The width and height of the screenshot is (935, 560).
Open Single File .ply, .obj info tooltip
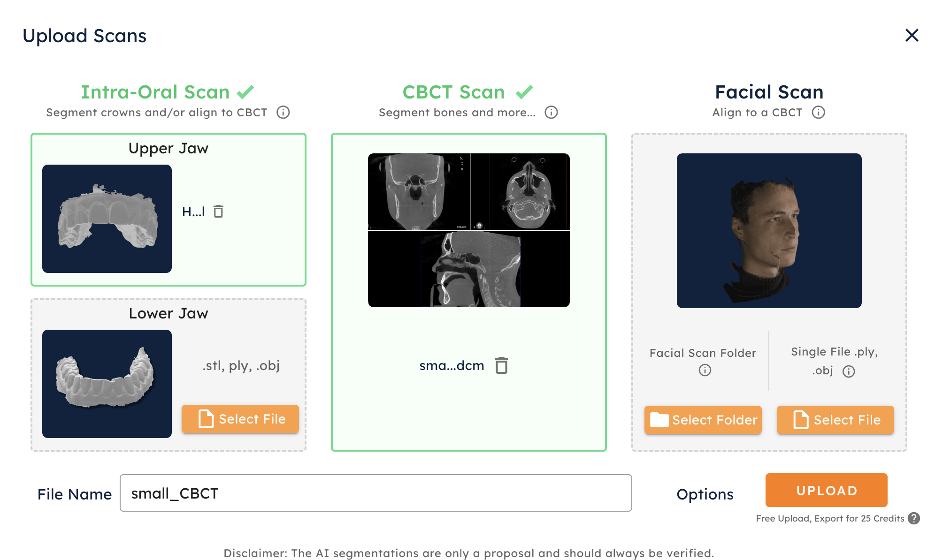(x=849, y=371)
